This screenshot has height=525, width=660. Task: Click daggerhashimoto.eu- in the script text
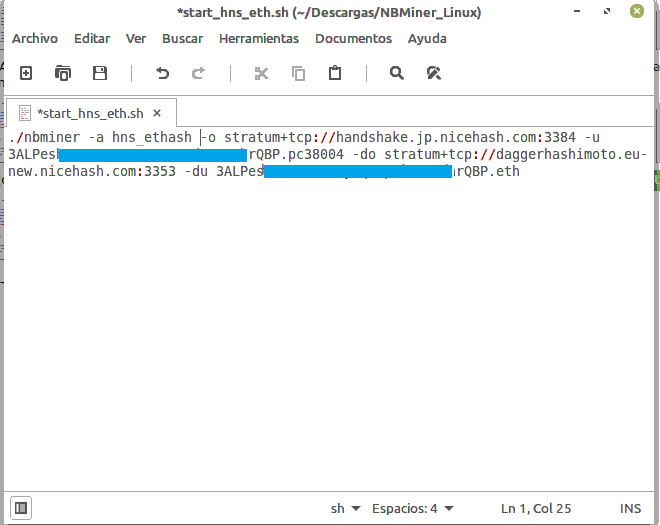[571, 155]
